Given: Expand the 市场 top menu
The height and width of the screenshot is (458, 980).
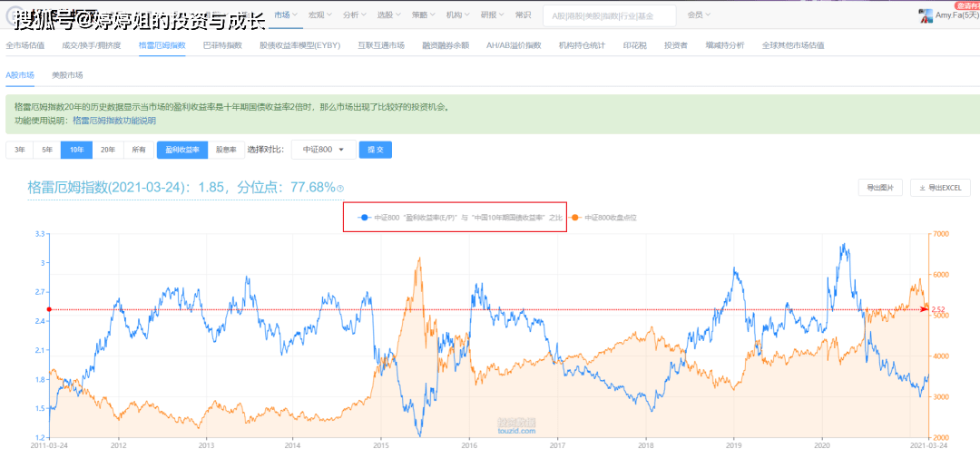Looking at the screenshot, I should coord(286,15).
